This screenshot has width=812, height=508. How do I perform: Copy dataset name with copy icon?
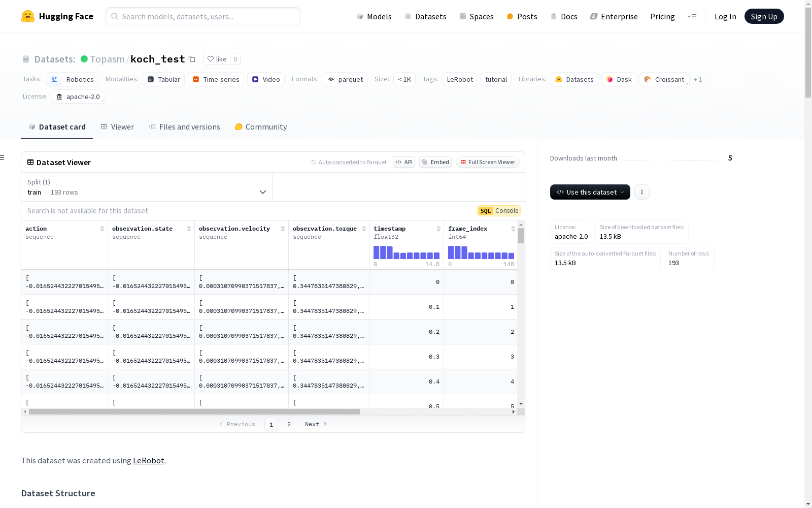coord(192,59)
